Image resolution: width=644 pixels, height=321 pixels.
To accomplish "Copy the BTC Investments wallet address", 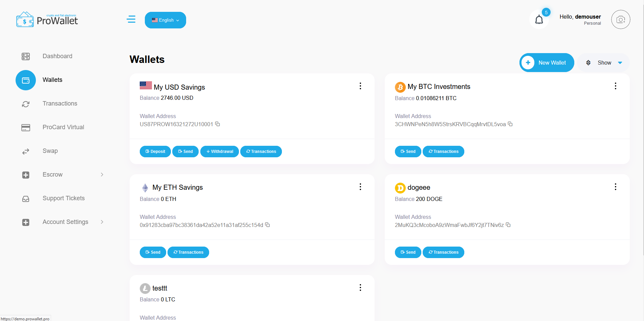I will (510, 124).
